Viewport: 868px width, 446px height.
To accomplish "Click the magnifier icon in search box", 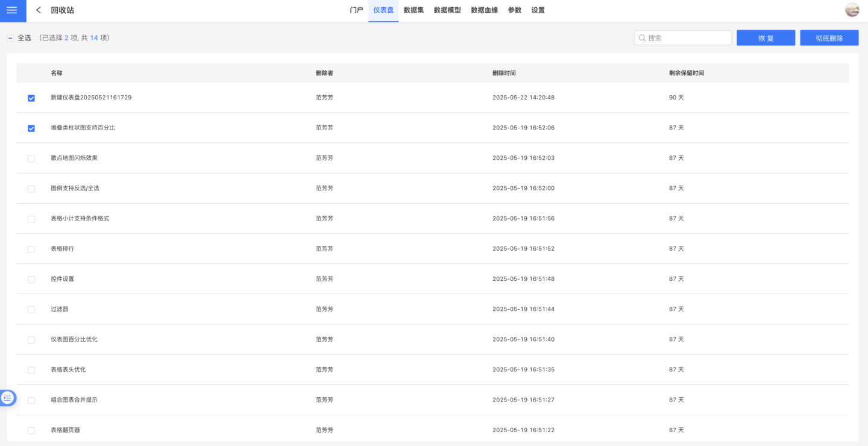I will 642,38.
